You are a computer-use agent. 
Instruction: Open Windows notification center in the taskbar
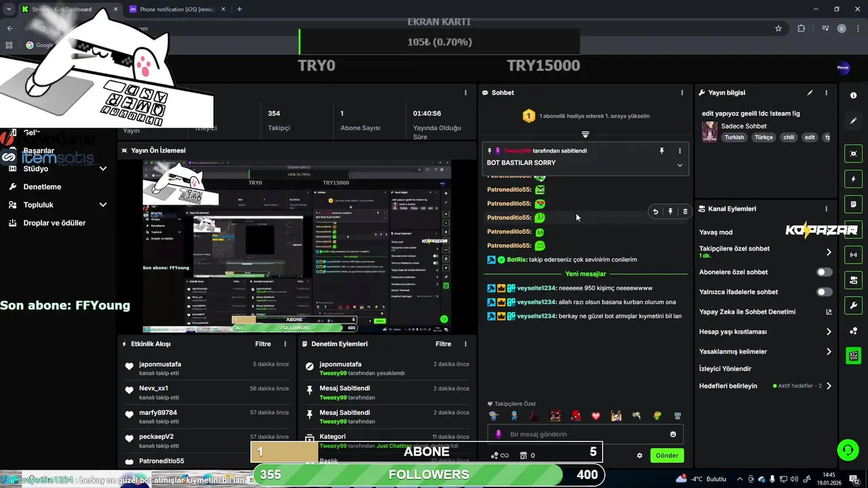click(x=854, y=479)
